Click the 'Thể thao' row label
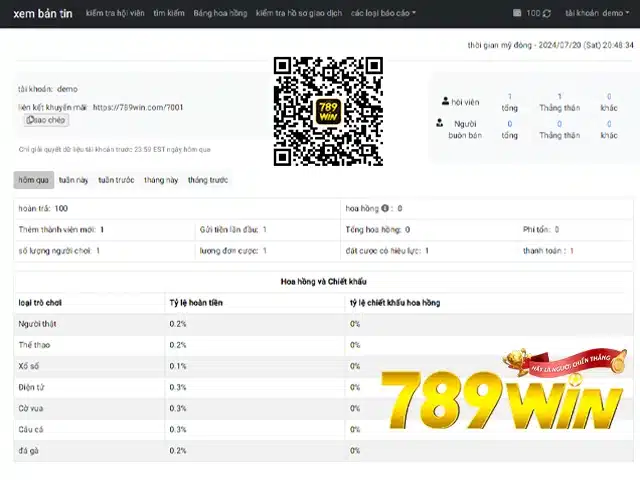The height and width of the screenshot is (480, 640). [34, 345]
